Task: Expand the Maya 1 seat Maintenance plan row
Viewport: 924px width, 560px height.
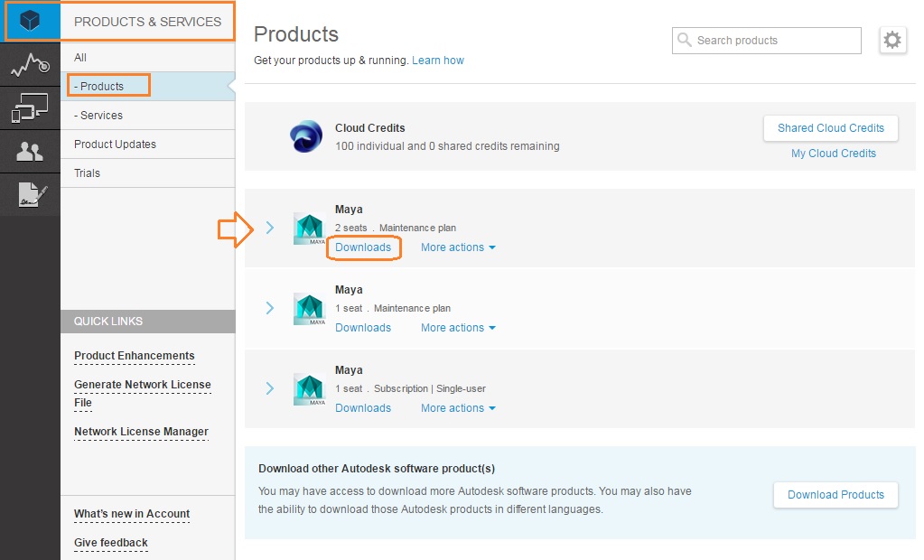Action: 270,308
